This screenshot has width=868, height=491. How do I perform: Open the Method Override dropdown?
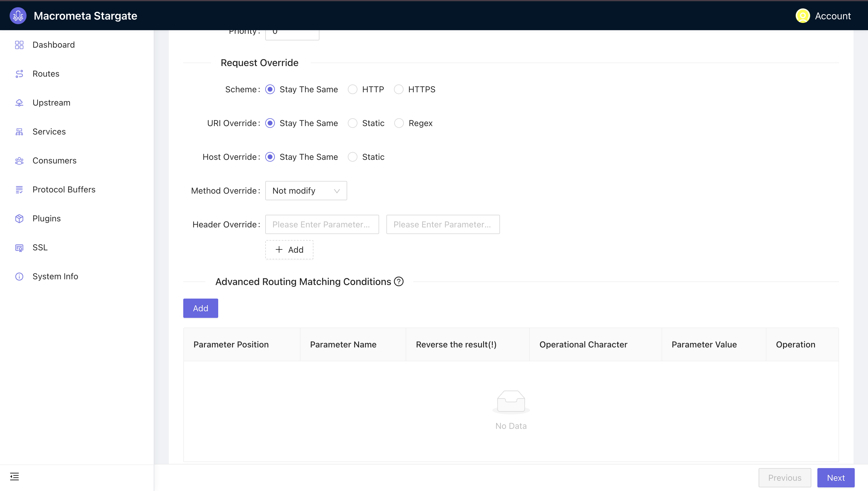point(305,190)
